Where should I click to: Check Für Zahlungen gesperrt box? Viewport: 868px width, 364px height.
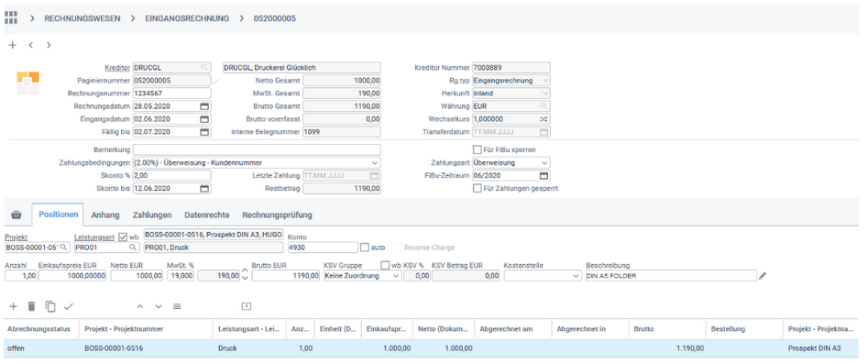click(477, 188)
